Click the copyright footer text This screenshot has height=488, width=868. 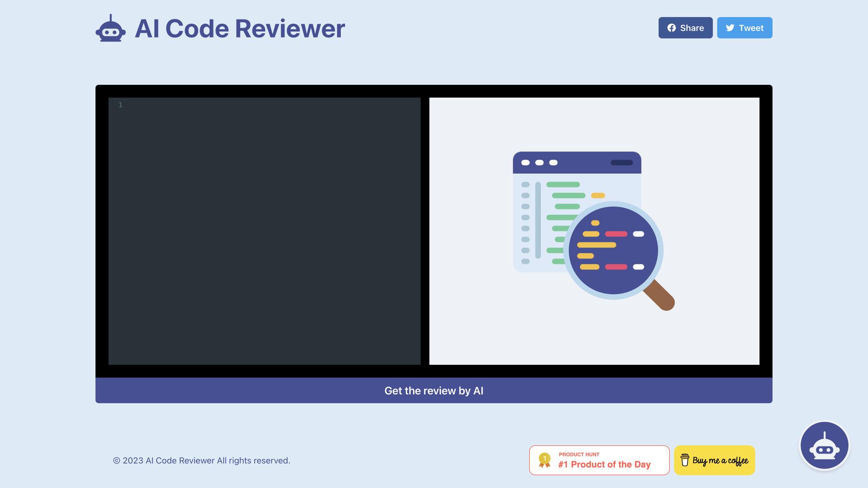[201, 460]
